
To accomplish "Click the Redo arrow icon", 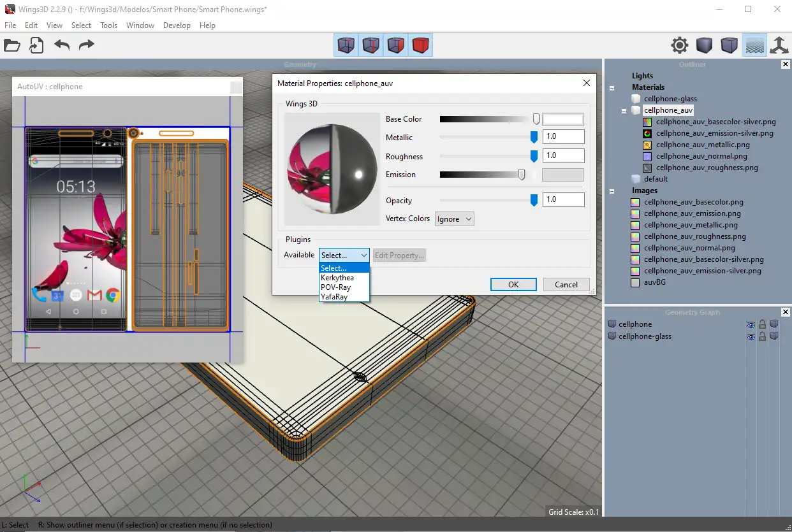I will pos(86,45).
